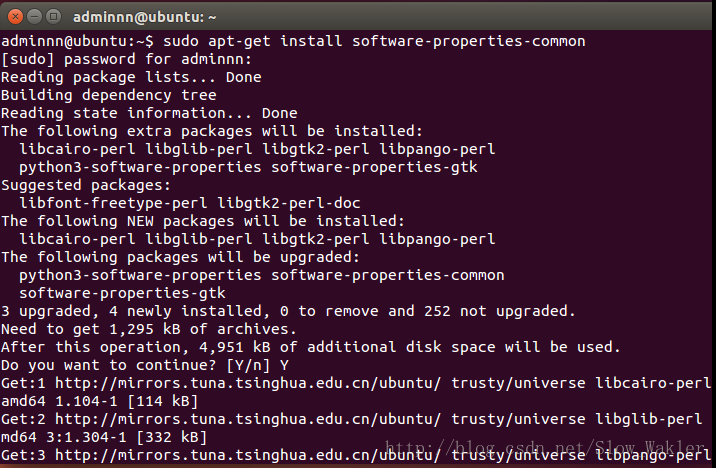Minimize the terminal window

pyautogui.click(x=34, y=16)
